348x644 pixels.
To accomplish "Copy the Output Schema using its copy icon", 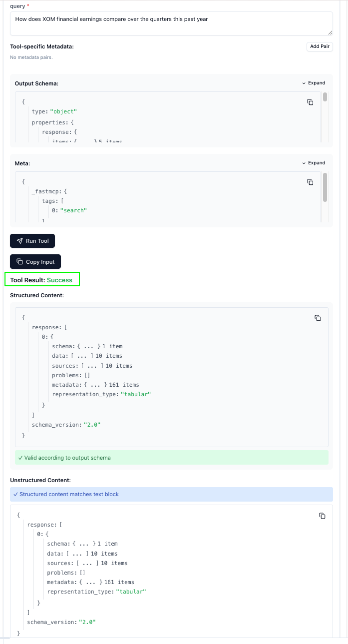I will click(310, 102).
